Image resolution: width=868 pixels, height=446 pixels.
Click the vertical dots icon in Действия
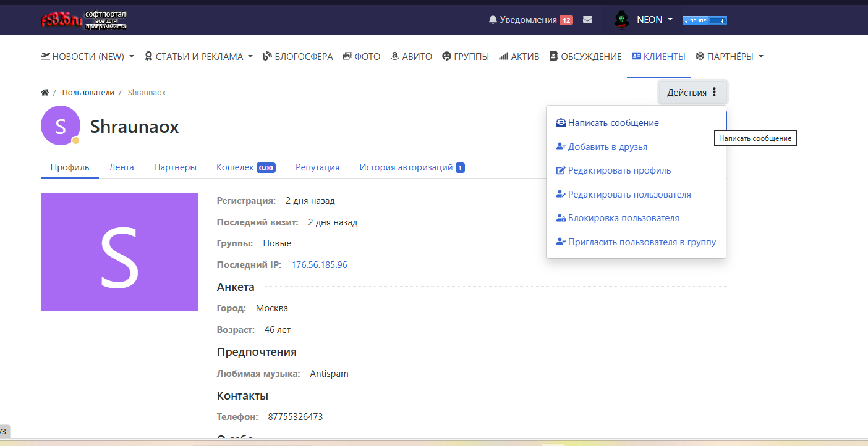coord(714,92)
